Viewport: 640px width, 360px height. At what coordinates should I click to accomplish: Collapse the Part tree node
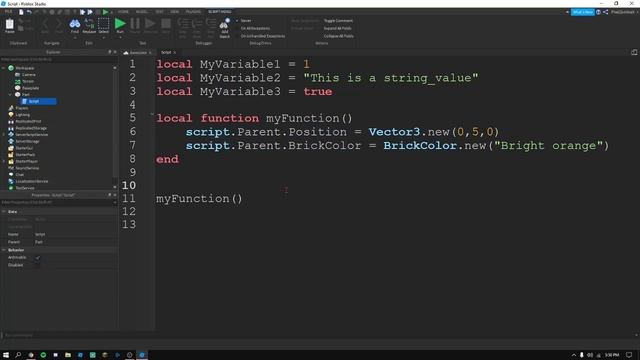[11, 95]
